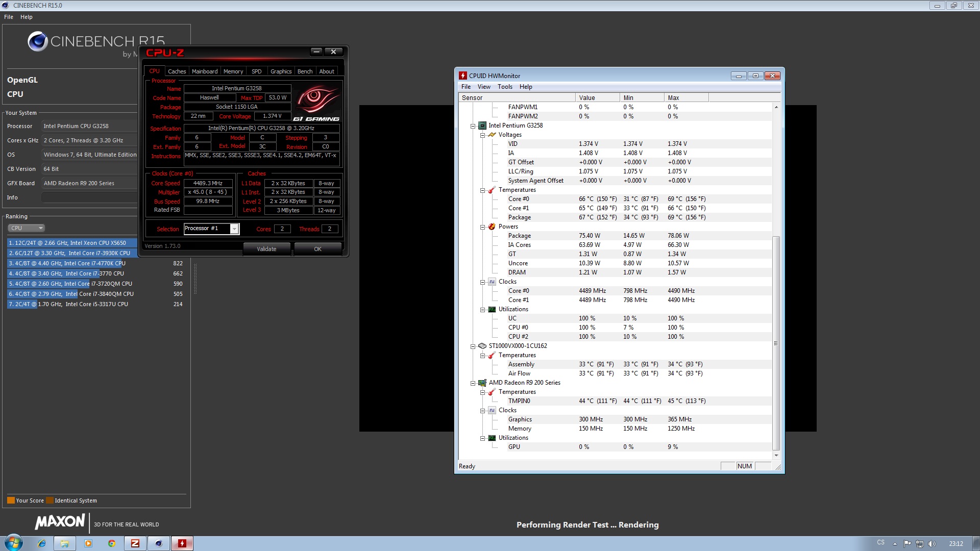Open the Tools menu in HWMonitor
Viewport: 980px width, 551px height.
(505, 87)
